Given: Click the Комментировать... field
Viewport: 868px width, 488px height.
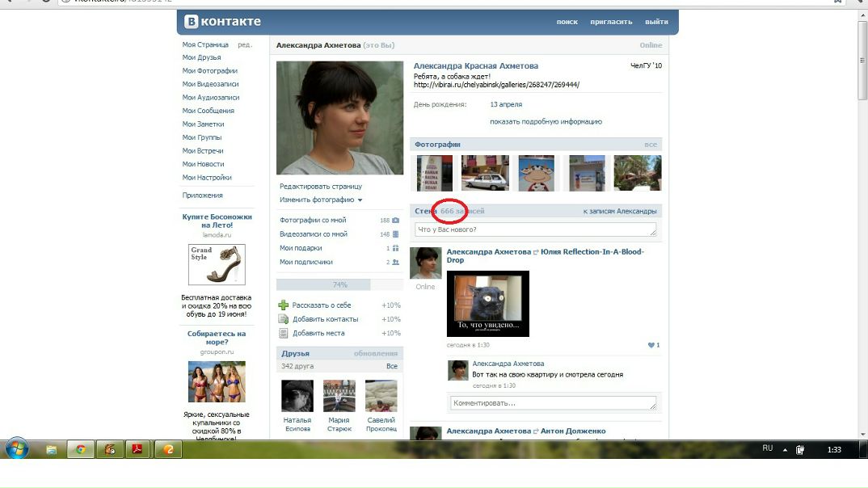Looking at the screenshot, I should 553,403.
